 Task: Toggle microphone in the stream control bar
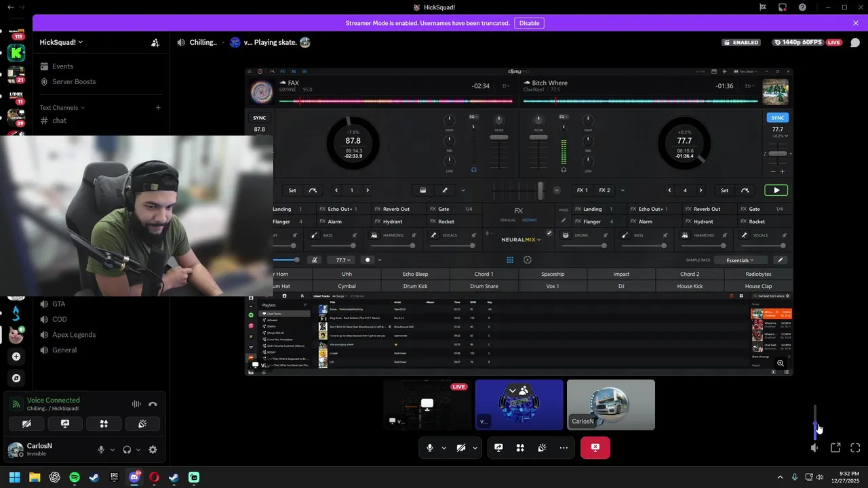pyautogui.click(x=430, y=448)
